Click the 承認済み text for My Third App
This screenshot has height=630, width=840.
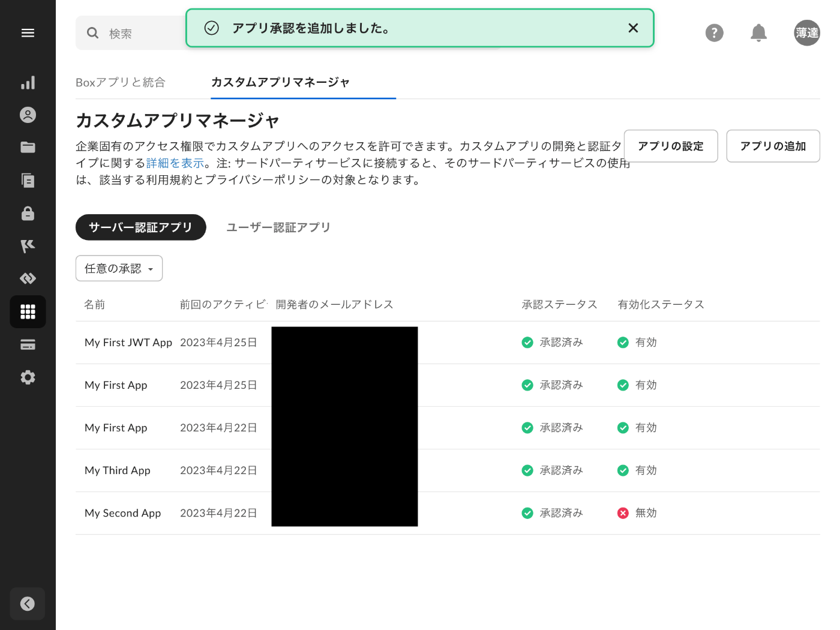coord(562,470)
